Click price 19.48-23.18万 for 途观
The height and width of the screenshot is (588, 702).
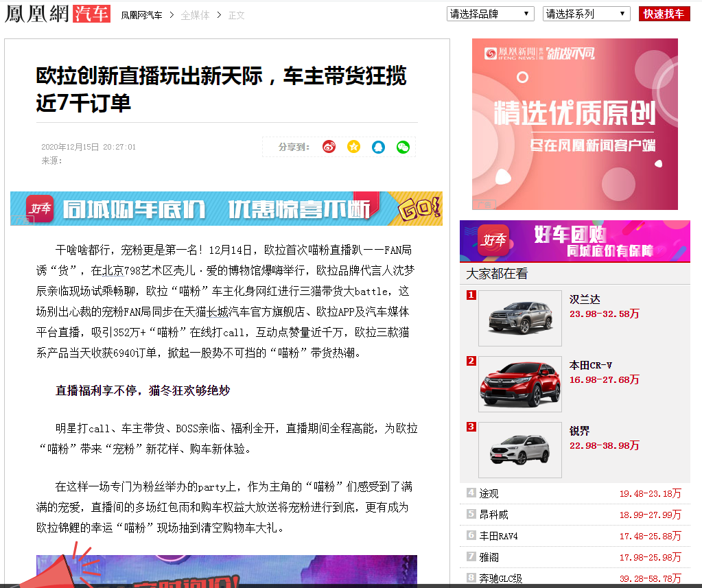pyautogui.click(x=651, y=493)
